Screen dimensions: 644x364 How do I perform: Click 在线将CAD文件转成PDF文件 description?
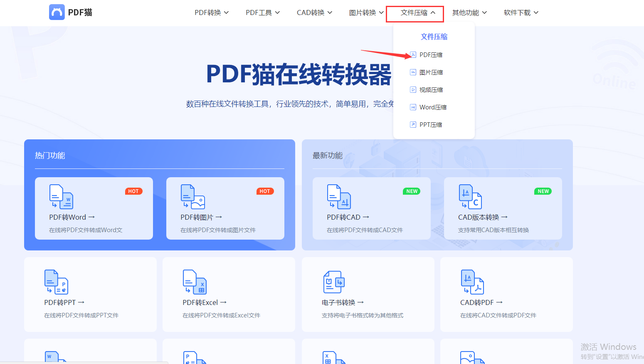pyautogui.click(x=498, y=315)
